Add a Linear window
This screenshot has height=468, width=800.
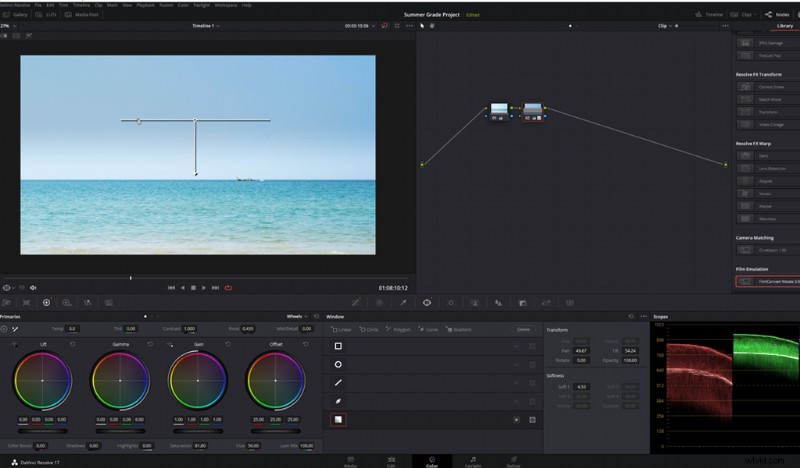[x=342, y=330]
